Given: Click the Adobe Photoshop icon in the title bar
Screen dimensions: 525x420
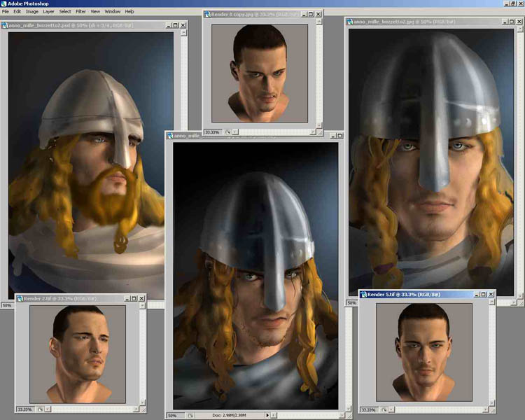Looking at the screenshot, I should (3, 3).
